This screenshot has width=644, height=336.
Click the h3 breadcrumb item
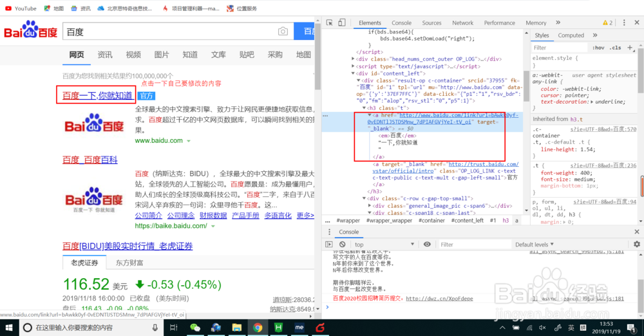(506, 221)
